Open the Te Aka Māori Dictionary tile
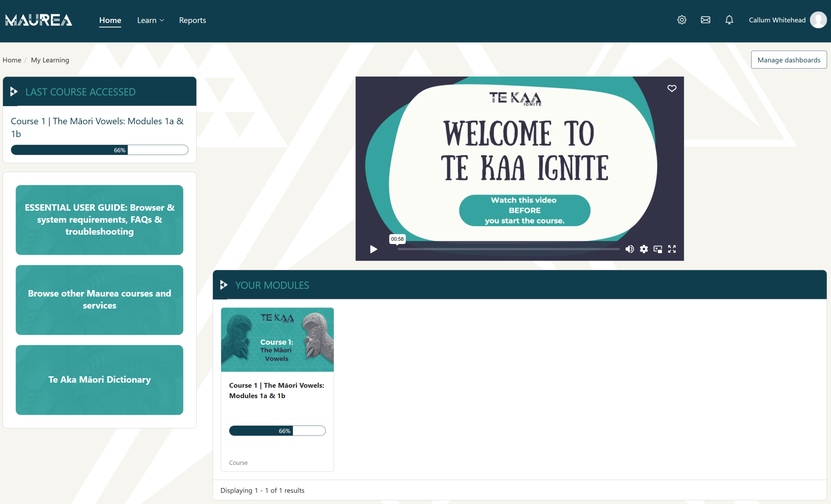Screen dimensions: 831x504 click(99, 380)
